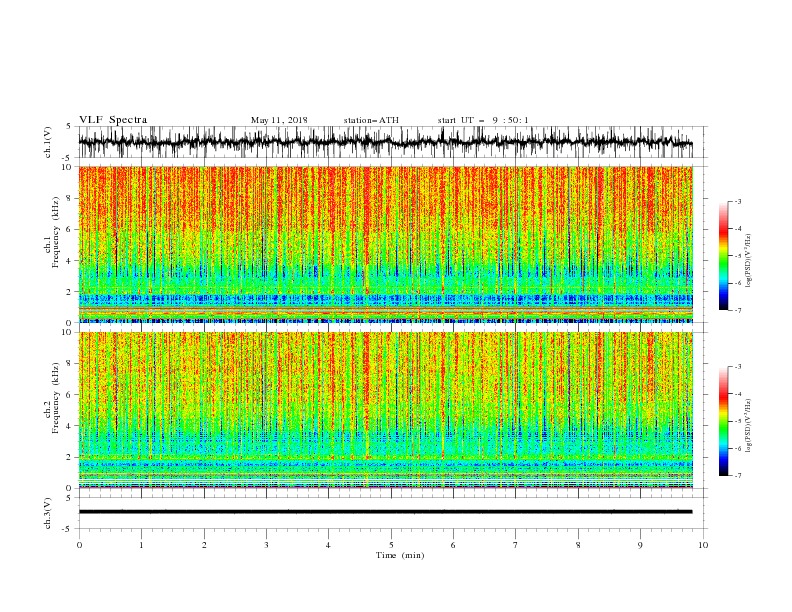792x612 pixels.
Task: Click the ch.2 color bar 'log(PSD)(V²/Hz)' label
Action: click(x=748, y=426)
